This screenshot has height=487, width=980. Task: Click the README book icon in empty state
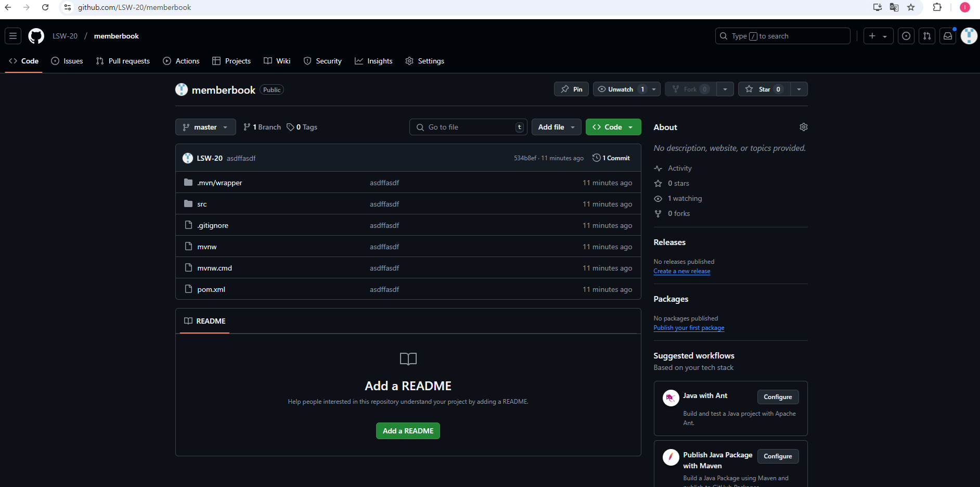click(408, 359)
